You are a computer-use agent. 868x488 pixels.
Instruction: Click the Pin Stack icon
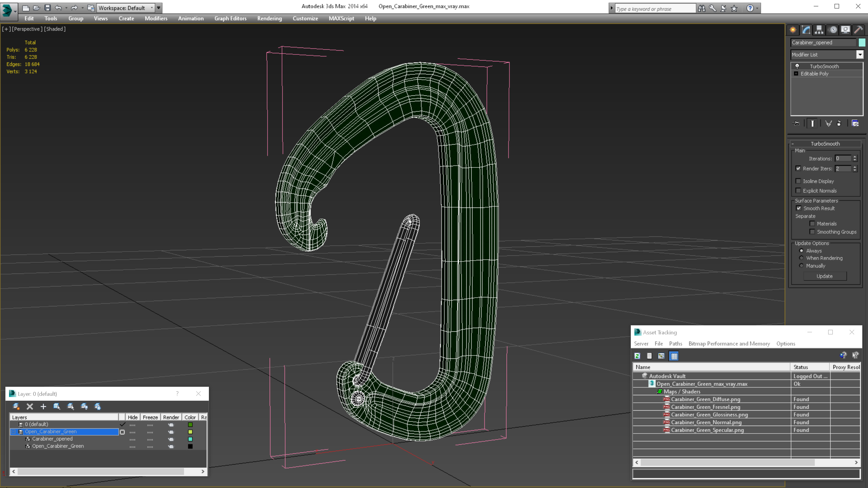[x=797, y=123]
